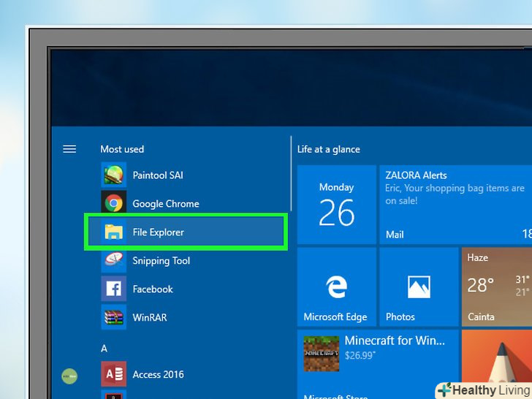Click the Minecraft block thumbnail
This screenshot has height=399, width=532.
click(x=322, y=354)
